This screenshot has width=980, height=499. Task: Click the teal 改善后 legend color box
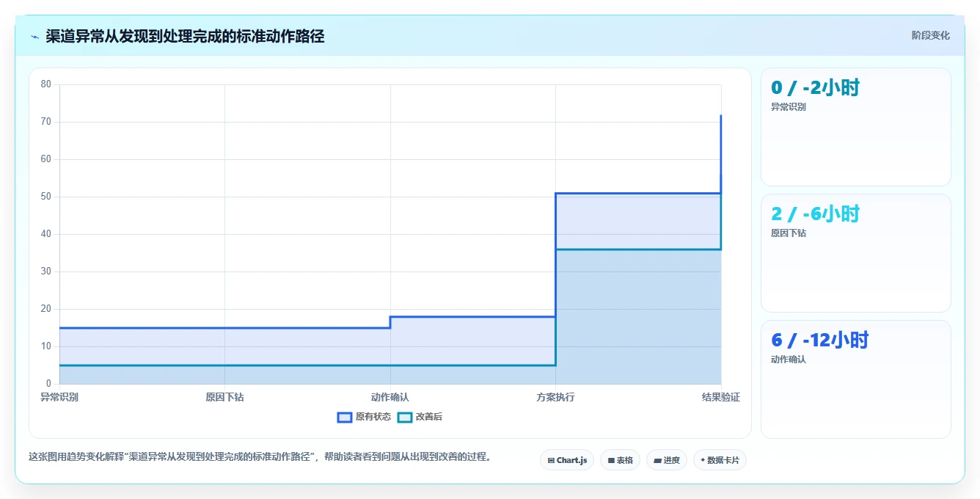tap(405, 417)
